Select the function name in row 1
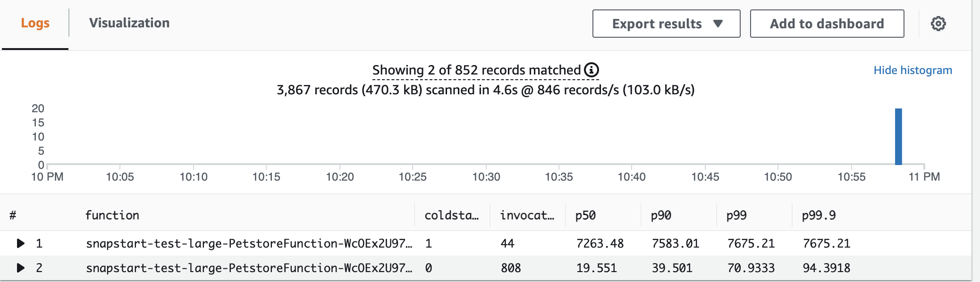The width and height of the screenshot is (980, 282). point(249,243)
